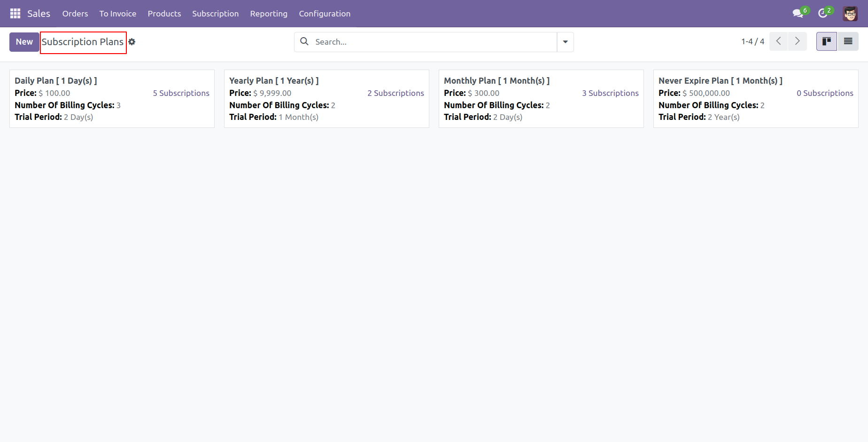Click the $ 9,999.00 price value
868x442 pixels.
272,93
